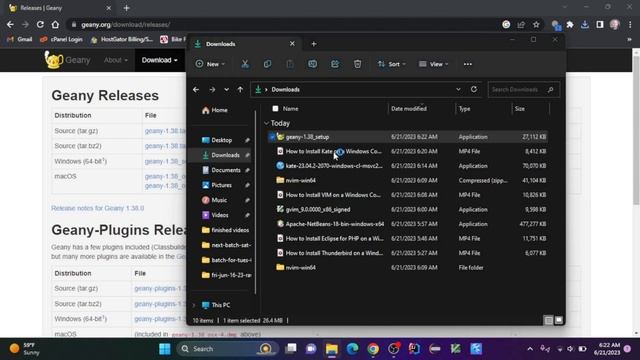Screen dimensions: 640x360
Task: Expand This PC in navigation pane
Action: 194,305
